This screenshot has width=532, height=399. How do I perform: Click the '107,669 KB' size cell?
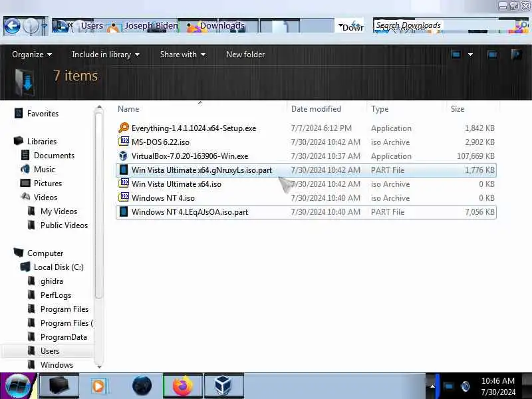(x=475, y=156)
